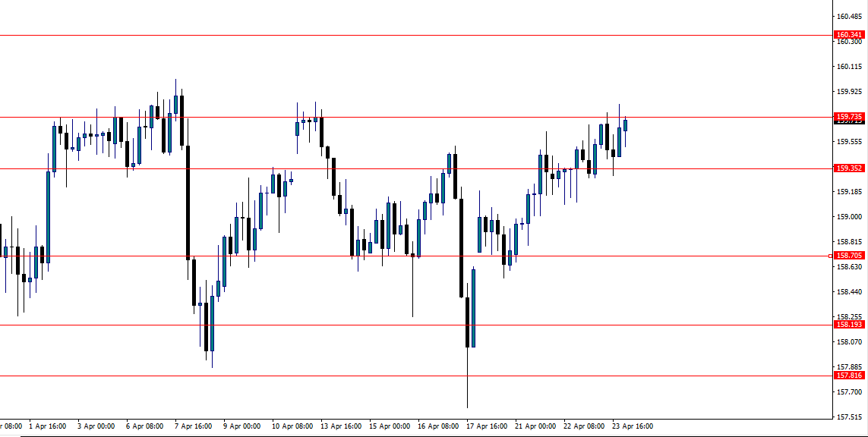Click the '13 Apr 16:00' time label

coord(341,426)
